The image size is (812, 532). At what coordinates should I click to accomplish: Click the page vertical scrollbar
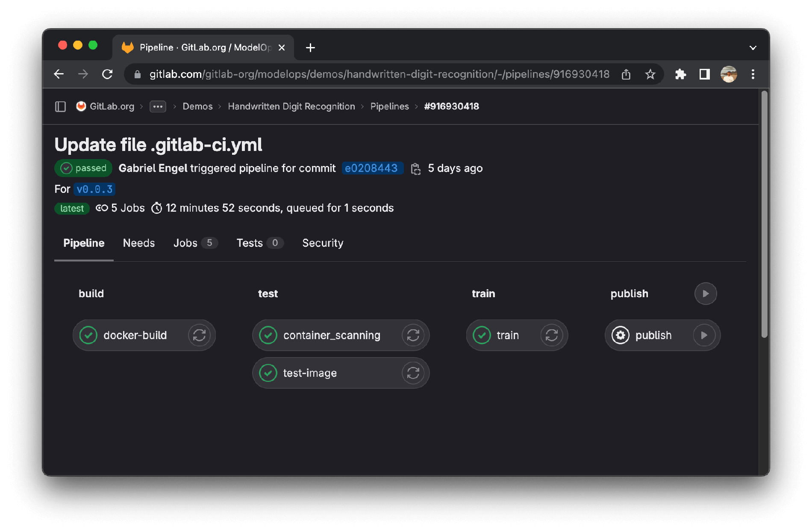[x=765, y=214]
